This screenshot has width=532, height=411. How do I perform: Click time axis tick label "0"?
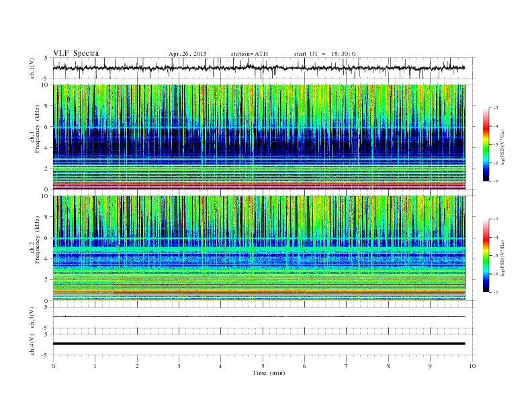tap(53, 366)
